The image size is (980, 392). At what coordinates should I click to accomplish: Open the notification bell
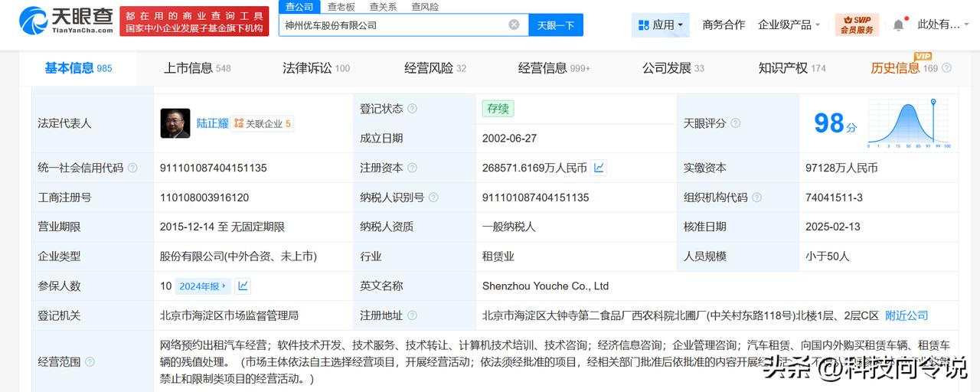[x=898, y=25]
